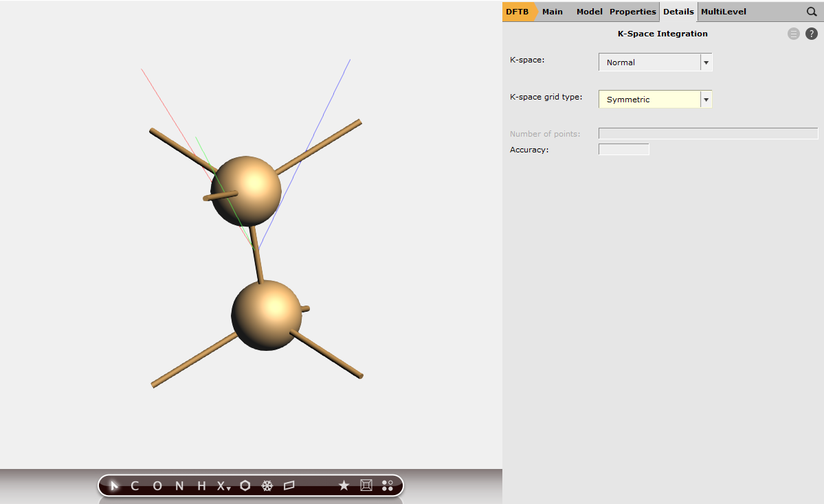
Task: Select the Nitrogen atom tool
Action: [178, 485]
